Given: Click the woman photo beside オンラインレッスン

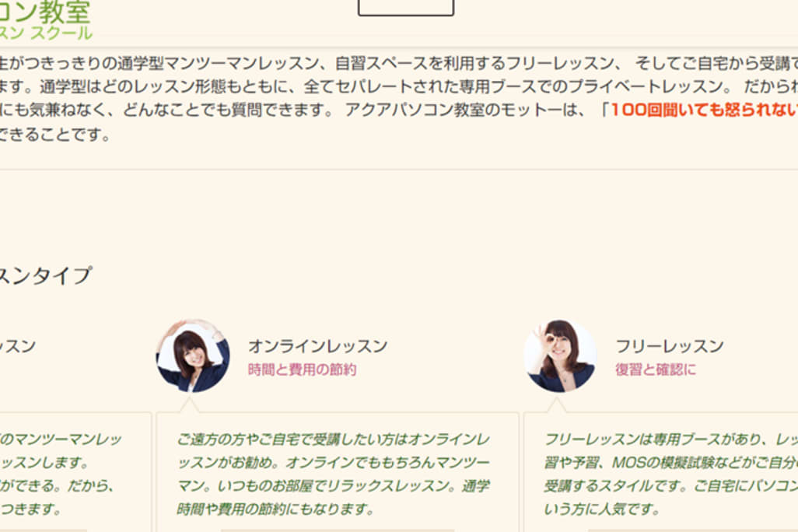Looking at the screenshot, I should [x=192, y=356].
